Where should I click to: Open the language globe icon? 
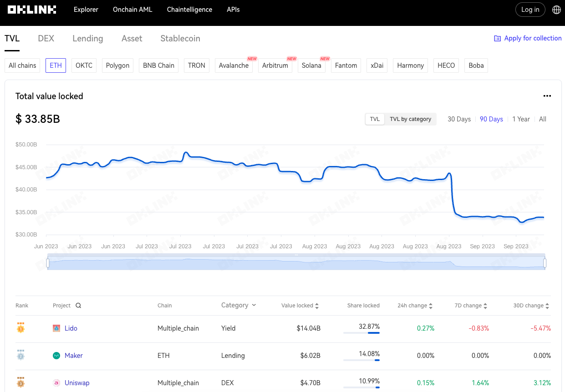pyautogui.click(x=556, y=10)
